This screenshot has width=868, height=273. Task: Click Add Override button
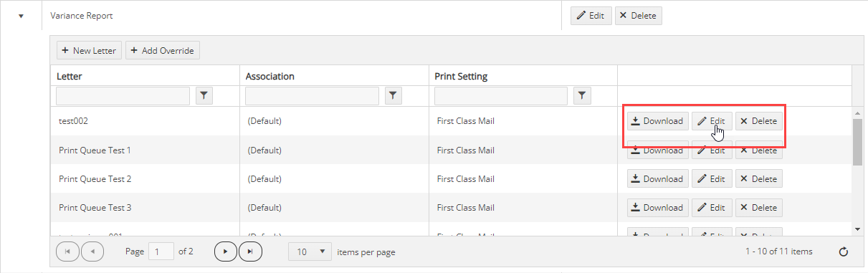pos(163,50)
